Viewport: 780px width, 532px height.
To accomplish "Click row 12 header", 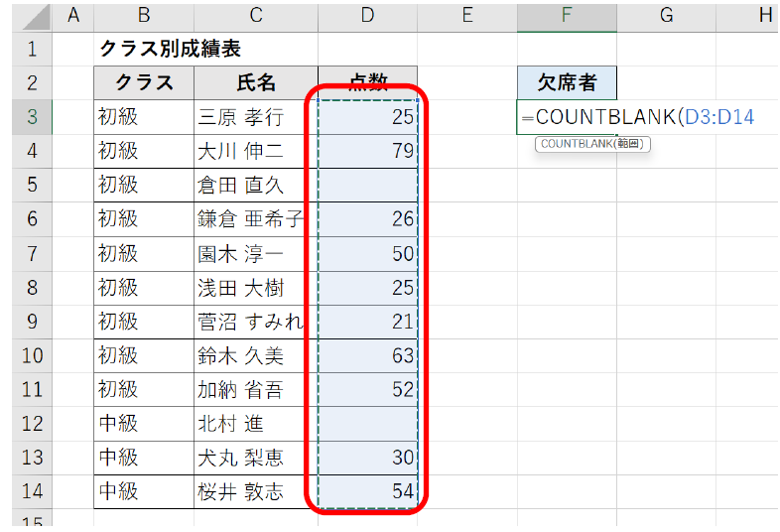I will point(32,423).
